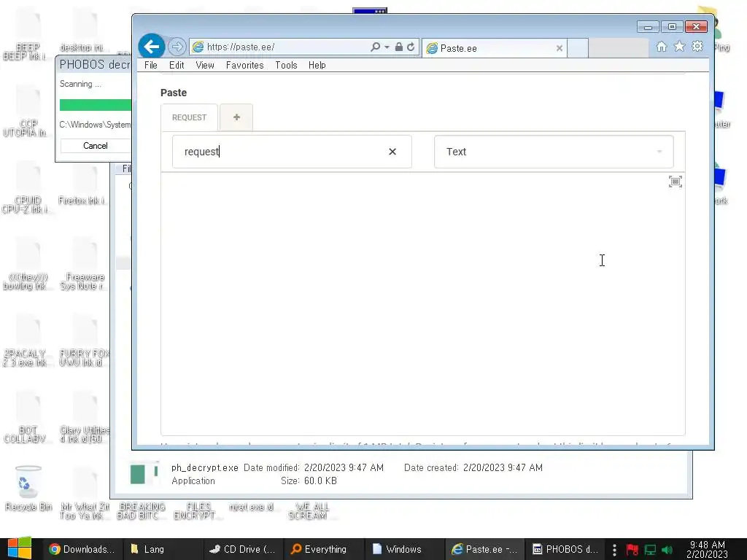Switch to PHOBOS decryptor taskbar item

(564, 549)
